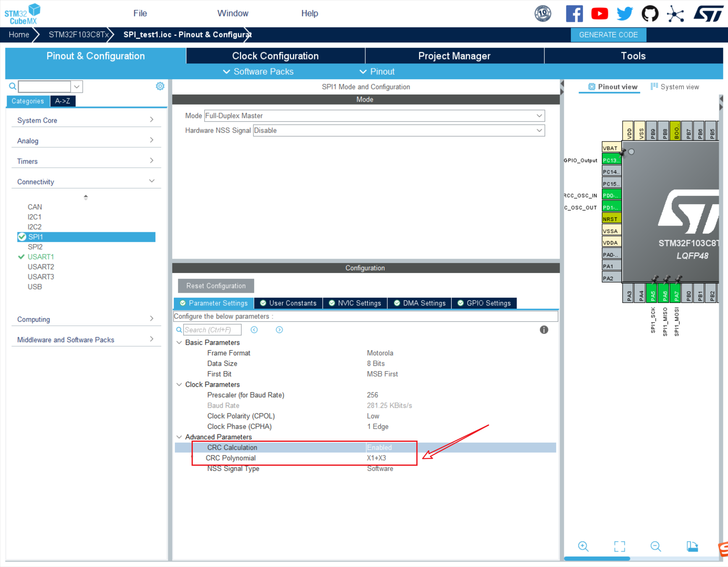This screenshot has height=567, width=728.
Task: Open the GitHub link icon
Action: 650,13
